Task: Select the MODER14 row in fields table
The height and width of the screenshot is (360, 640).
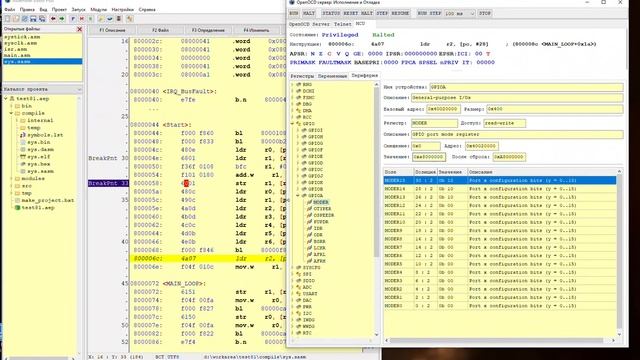Action: coord(500,189)
